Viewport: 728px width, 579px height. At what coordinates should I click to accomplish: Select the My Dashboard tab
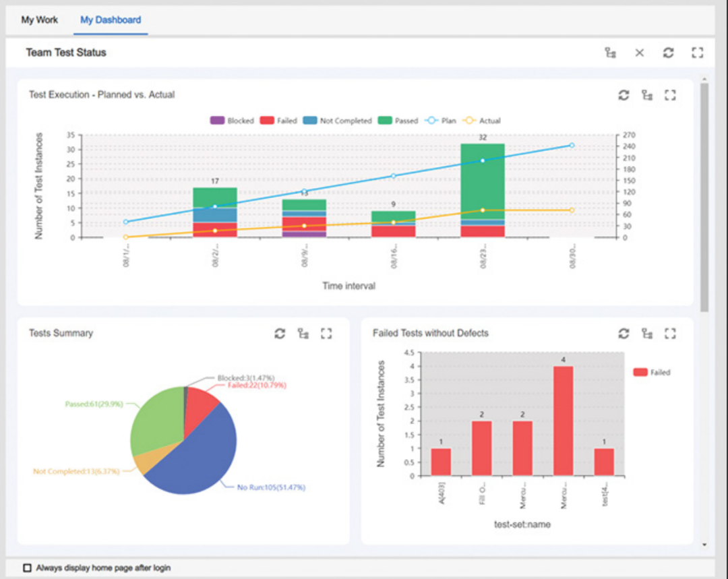(111, 20)
